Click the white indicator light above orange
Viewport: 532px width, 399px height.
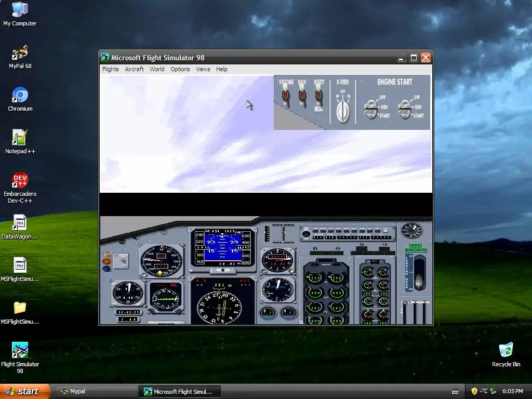tap(107, 255)
